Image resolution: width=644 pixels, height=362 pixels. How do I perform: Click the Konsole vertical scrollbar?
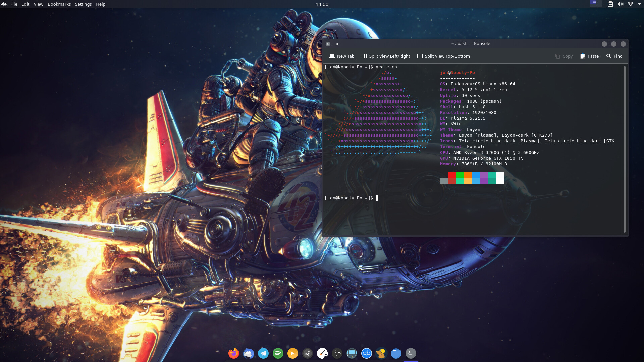(x=624, y=149)
